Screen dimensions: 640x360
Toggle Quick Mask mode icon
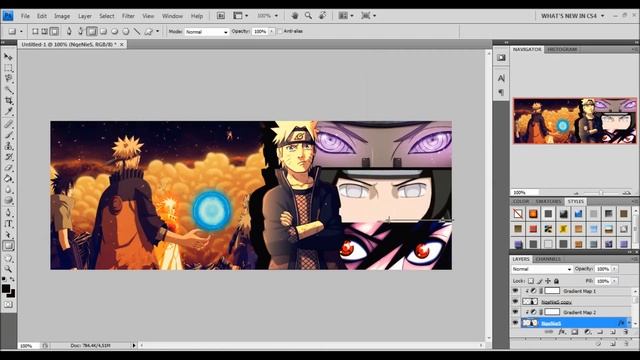tap(8, 304)
